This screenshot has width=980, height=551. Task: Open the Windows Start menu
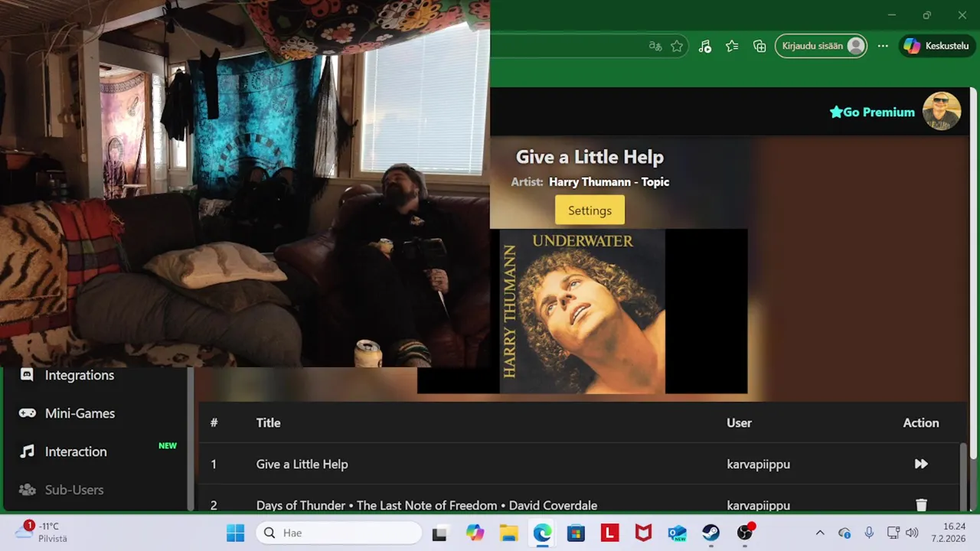click(235, 533)
